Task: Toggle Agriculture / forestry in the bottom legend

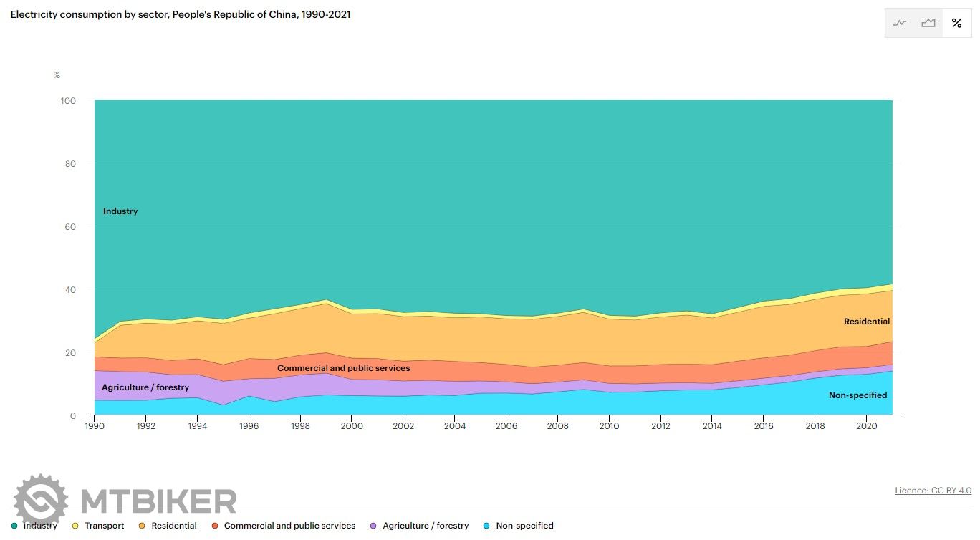Action: 425,526
